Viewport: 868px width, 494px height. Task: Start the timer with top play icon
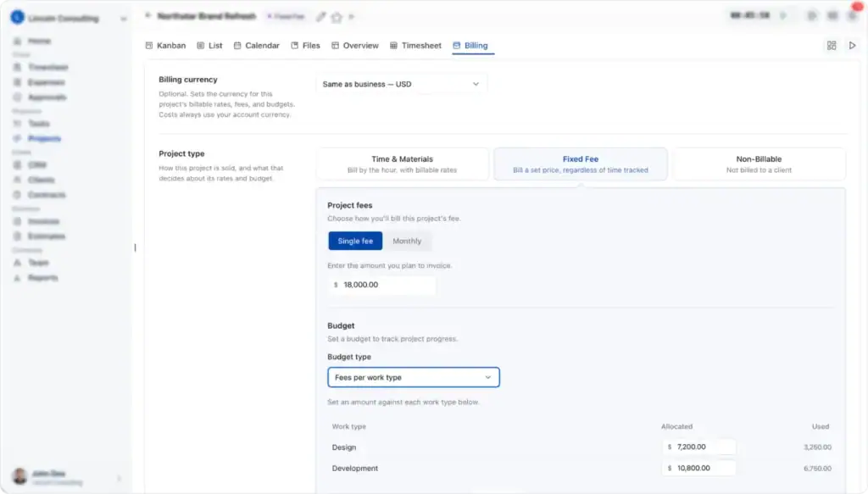point(783,15)
